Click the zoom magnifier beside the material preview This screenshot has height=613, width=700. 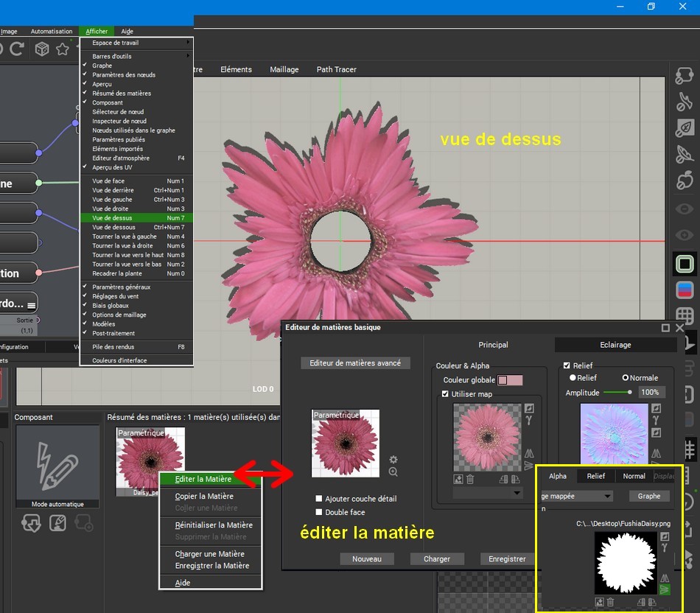[x=393, y=472]
